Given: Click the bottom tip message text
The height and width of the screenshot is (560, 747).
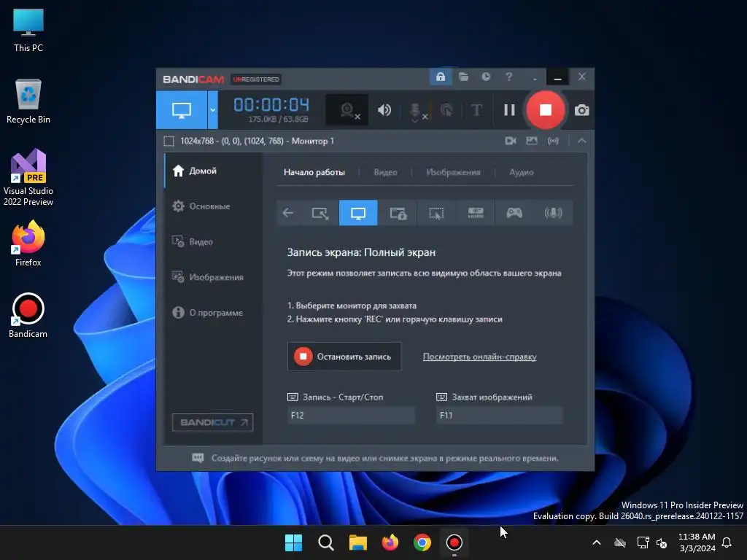Looking at the screenshot, I should tap(385, 458).
